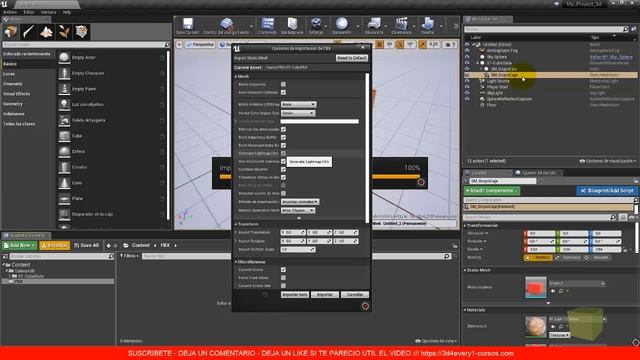Toggle Combine Meshes checkbox
Screen dimensions: 640x360
click(x=283, y=169)
